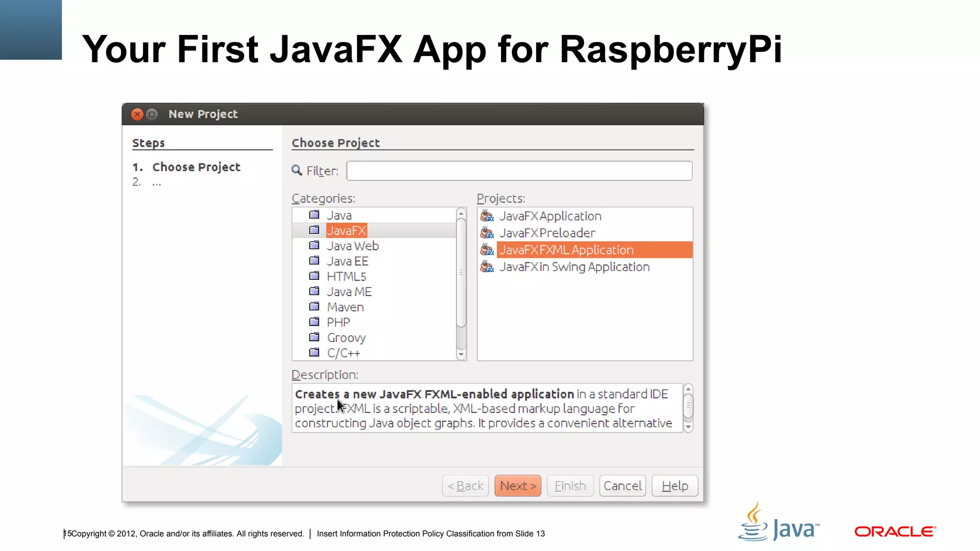Image resolution: width=980 pixels, height=551 pixels.
Task: Click the Categories list scroll down arrow
Action: pos(461,354)
